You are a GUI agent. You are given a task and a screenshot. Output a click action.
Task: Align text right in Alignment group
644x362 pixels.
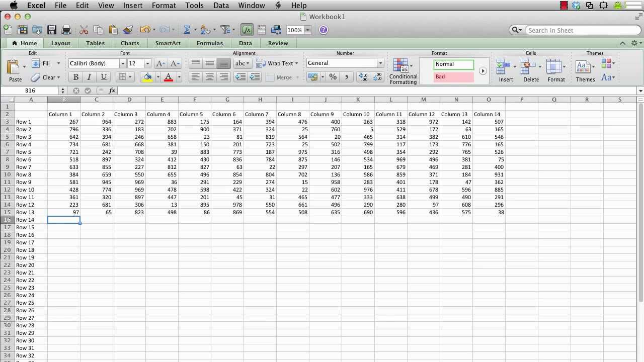224,77
